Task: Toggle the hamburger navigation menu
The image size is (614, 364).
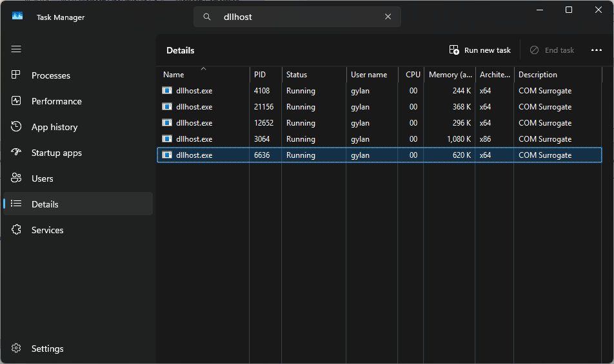Action: click(16, 49)
